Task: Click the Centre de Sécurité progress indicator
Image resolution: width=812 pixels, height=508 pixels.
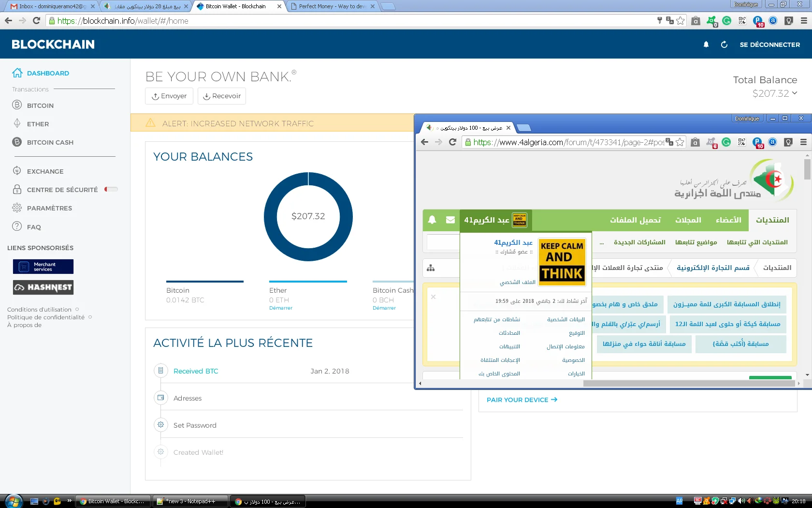Action: tap(111, 190)
